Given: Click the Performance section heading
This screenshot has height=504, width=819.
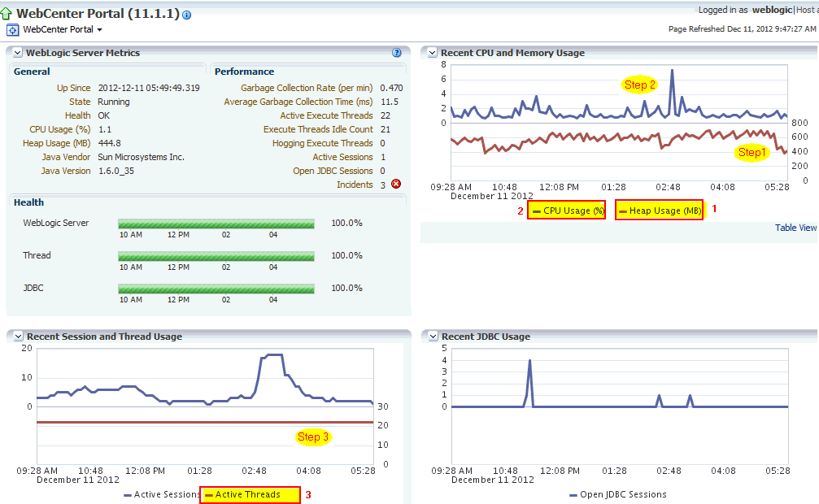Looking at the screenshot, I should 244,72.
